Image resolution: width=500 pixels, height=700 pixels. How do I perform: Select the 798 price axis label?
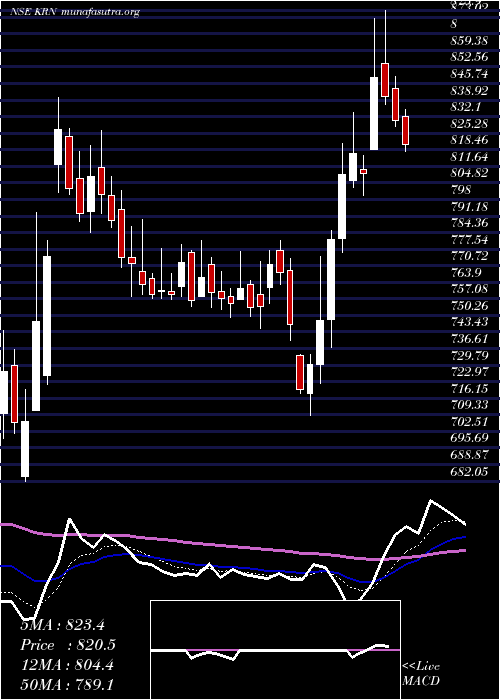tap(461, 189)
